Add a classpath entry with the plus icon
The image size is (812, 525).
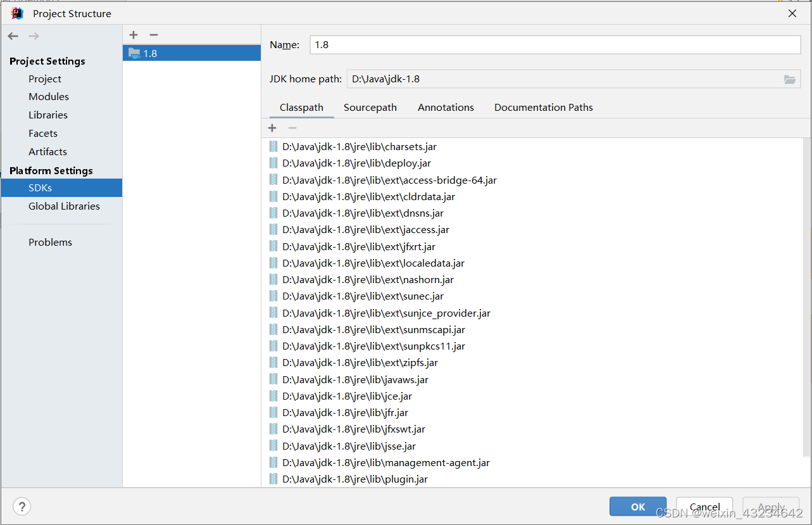pos(272,127)
